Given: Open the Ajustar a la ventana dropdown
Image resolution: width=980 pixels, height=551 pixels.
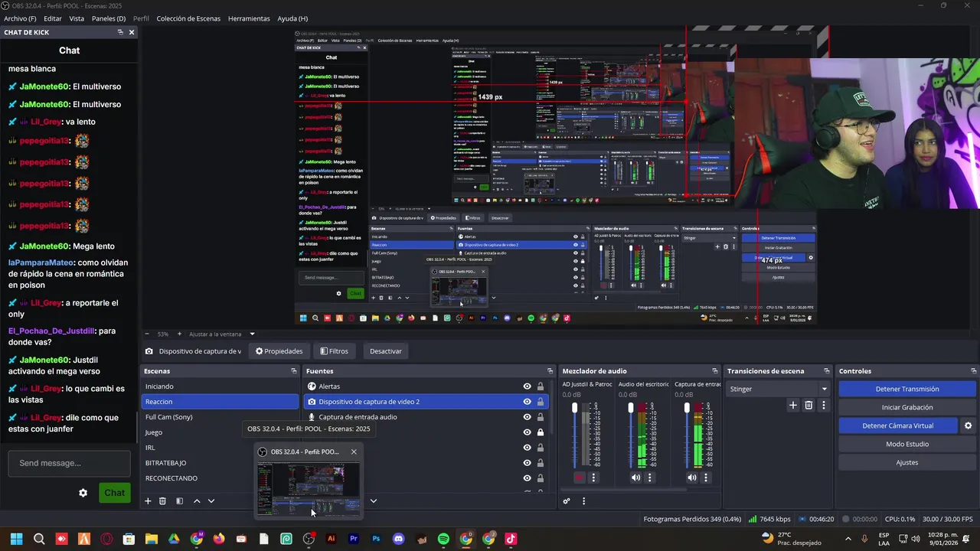Looking at the screenshot, I should tap(222, 334).
